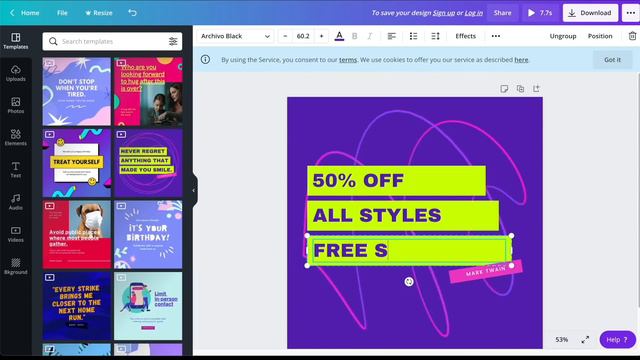This screenshot has width=640, height=360.
Task: Duplicate the page
Action: coord(520,89)
